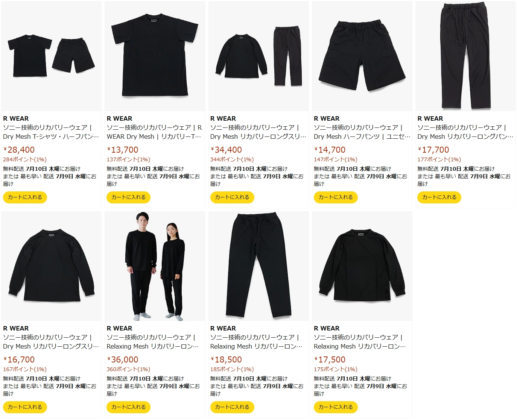Add the ¥18,500 Relaxing Mesh pants to cart
The width and height of the screenshot is (517, 420).
(x=232, y=407)
